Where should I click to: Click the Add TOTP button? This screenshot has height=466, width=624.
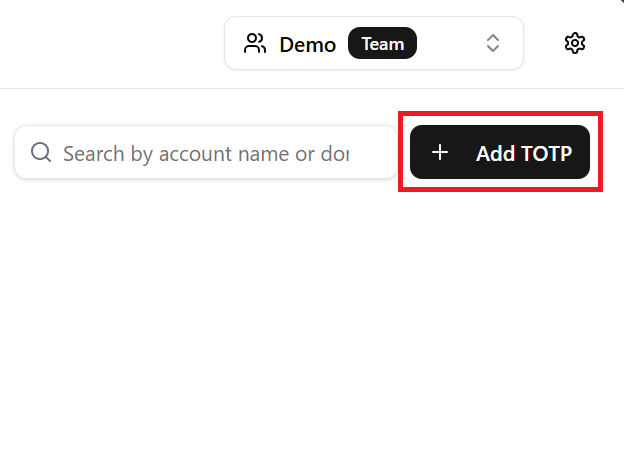[500, 152]
